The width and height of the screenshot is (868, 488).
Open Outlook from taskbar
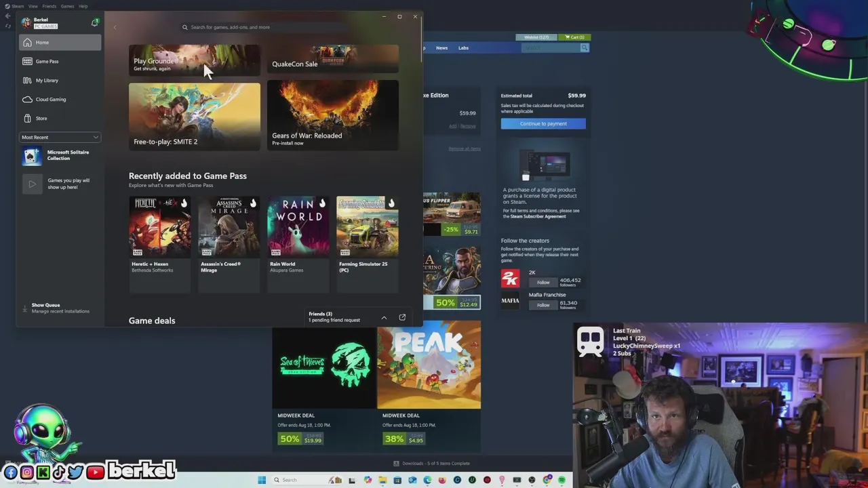(412, 480)
